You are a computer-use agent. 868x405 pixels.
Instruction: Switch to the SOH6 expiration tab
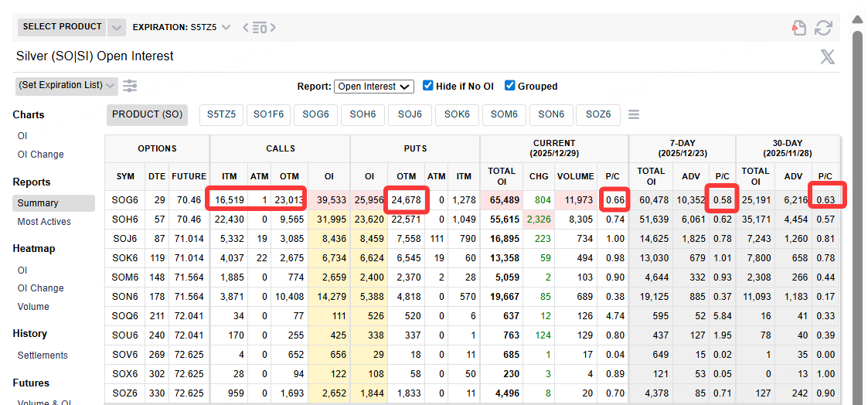point(363,114)
